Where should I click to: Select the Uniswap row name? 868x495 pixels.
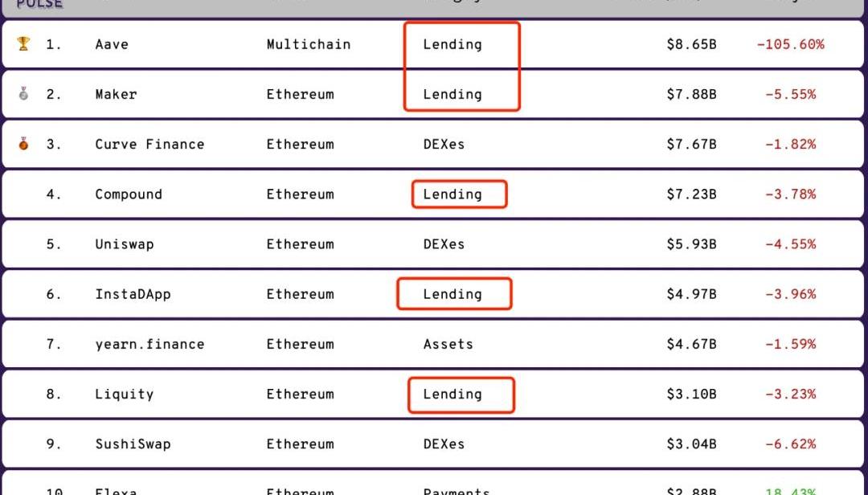pos(125,244)
